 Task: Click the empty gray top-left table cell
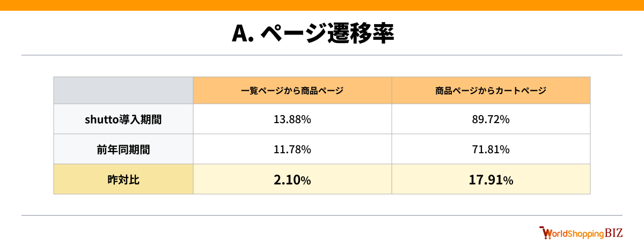tap(123, 90)
